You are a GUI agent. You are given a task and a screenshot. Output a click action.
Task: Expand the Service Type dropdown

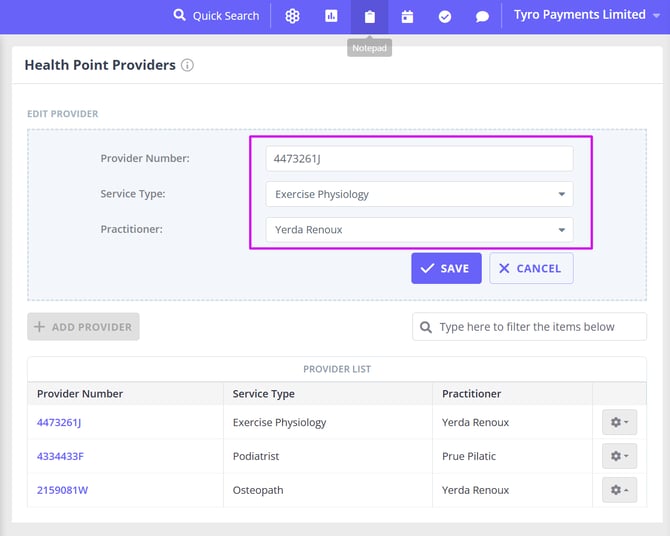coord(419,194)
